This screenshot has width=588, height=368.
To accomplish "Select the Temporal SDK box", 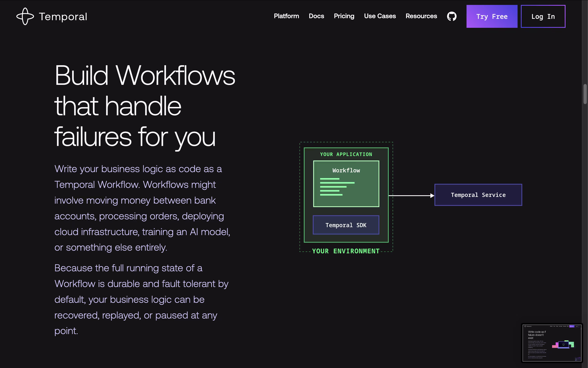I will point(346,225).
